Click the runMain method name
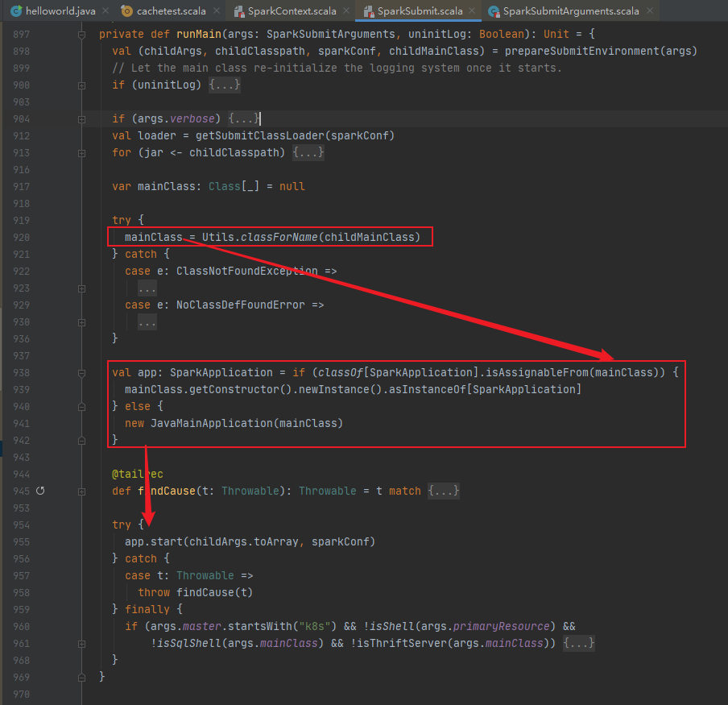728x705 pixels. pyautogui.click(x=199, y=34)
